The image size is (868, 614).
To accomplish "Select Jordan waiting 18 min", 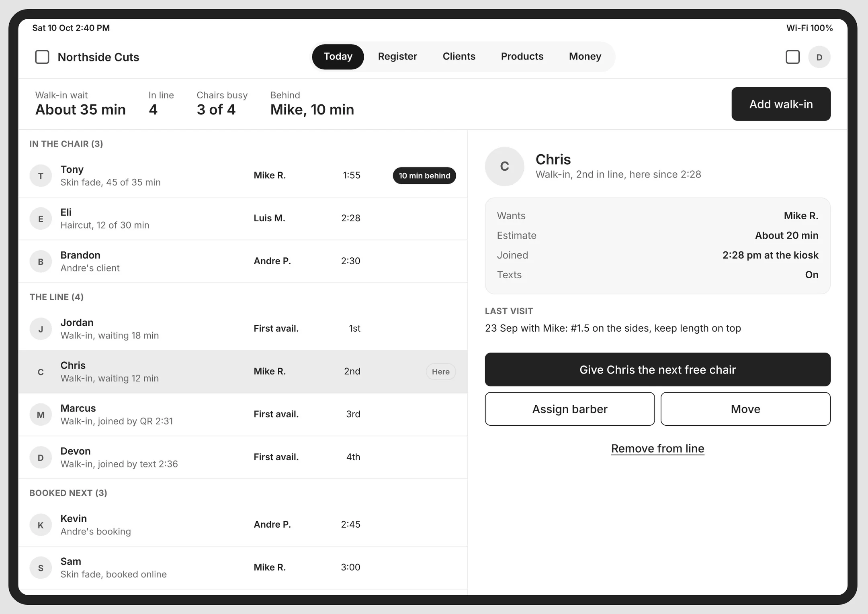I will (243, 329).
